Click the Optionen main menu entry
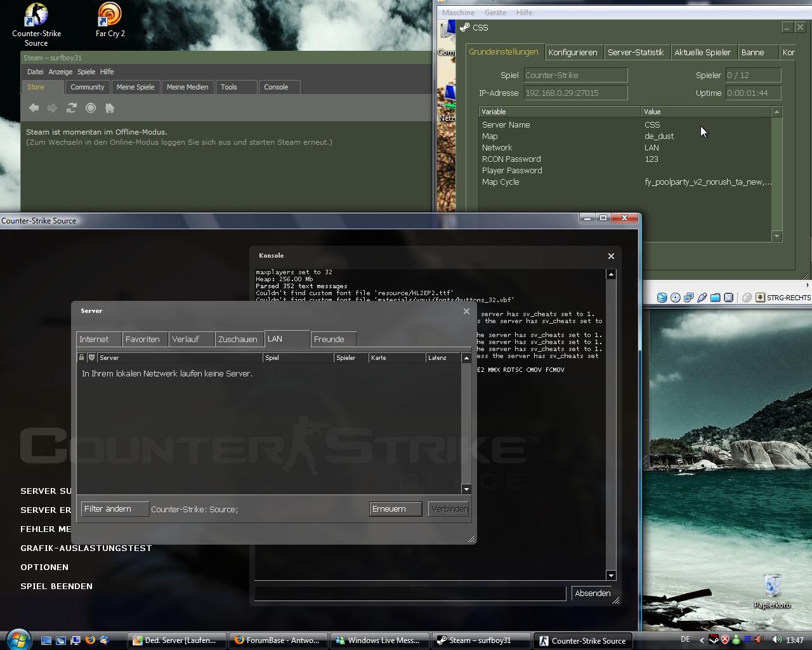This screenshot has height=650, width=812. point(44,567)
